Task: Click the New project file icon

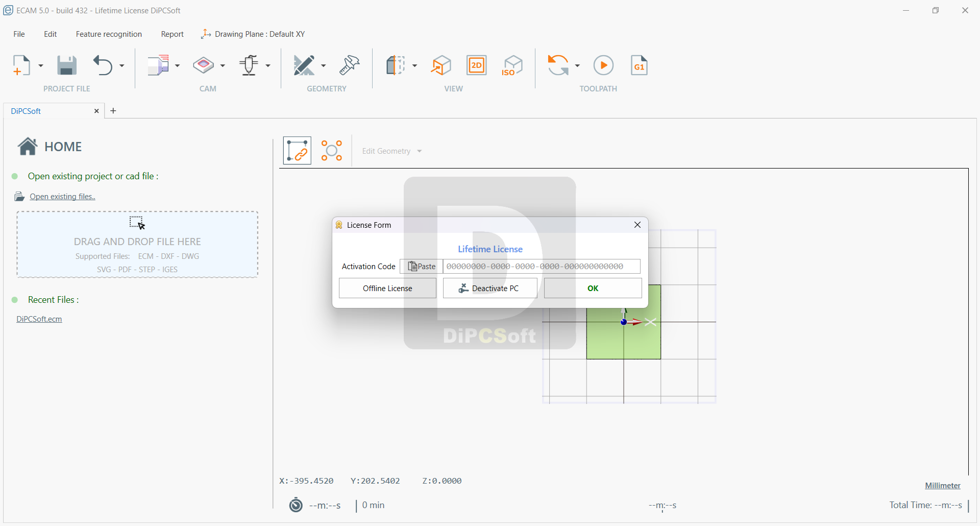Action: point(21,65)
